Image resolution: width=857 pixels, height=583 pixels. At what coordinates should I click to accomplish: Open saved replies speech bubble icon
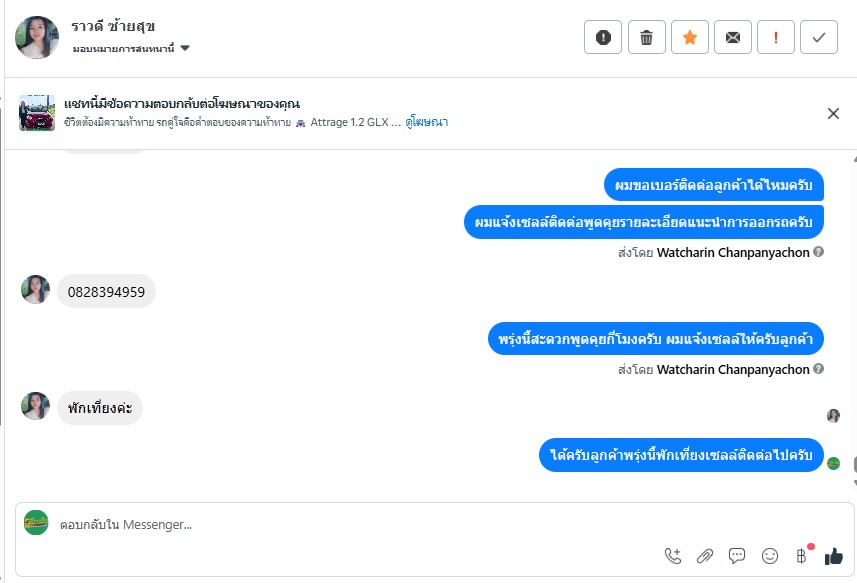737,556
